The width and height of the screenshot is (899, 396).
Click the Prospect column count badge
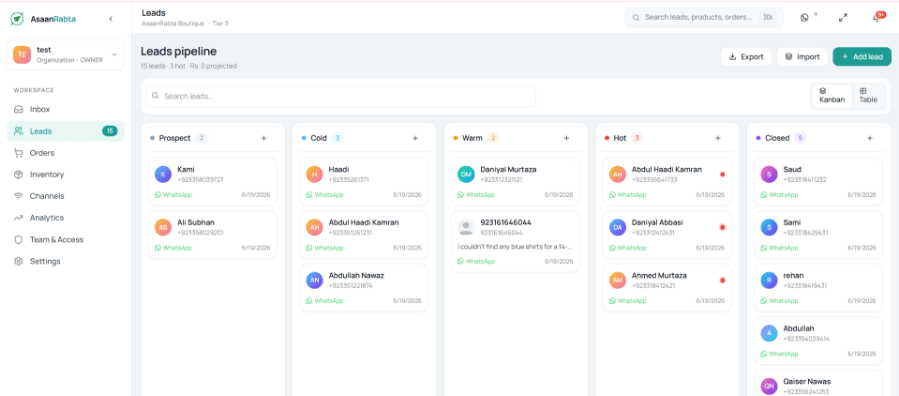[x=201, y=138]
